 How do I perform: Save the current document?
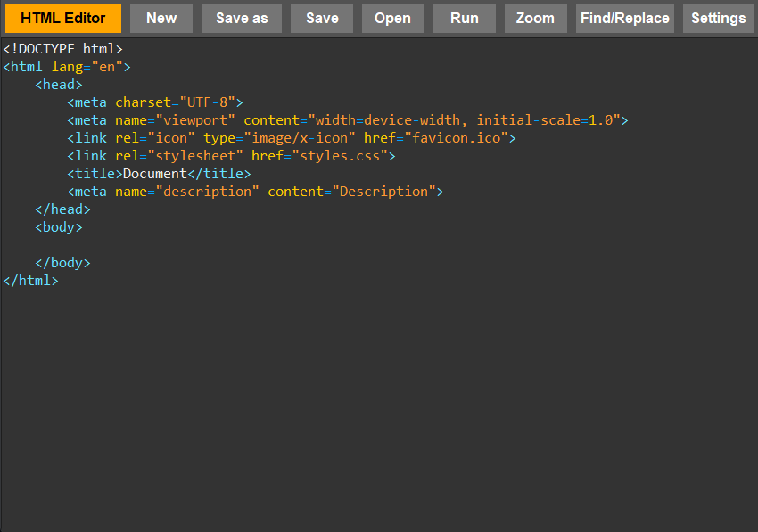[322, 19]
